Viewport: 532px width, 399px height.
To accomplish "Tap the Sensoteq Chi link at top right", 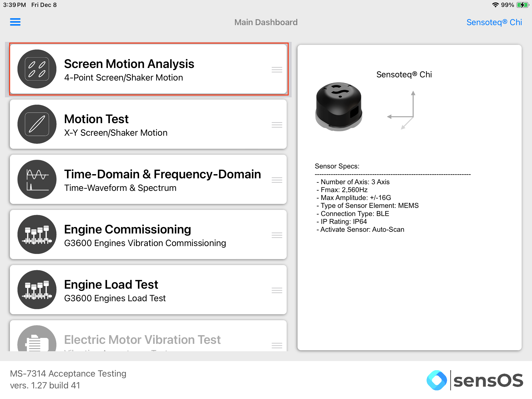I will click(494, 22).
